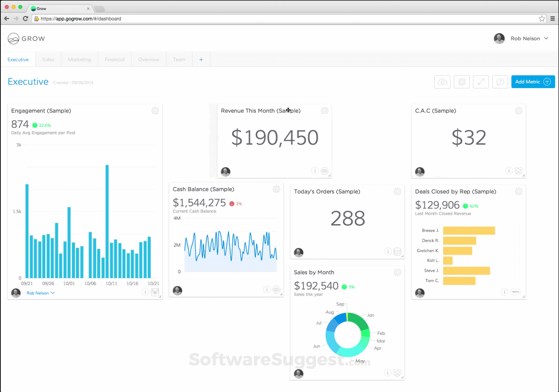Click the bookmark star in the address bar
The image size is (559, 392).
click(x=541, y=19)
